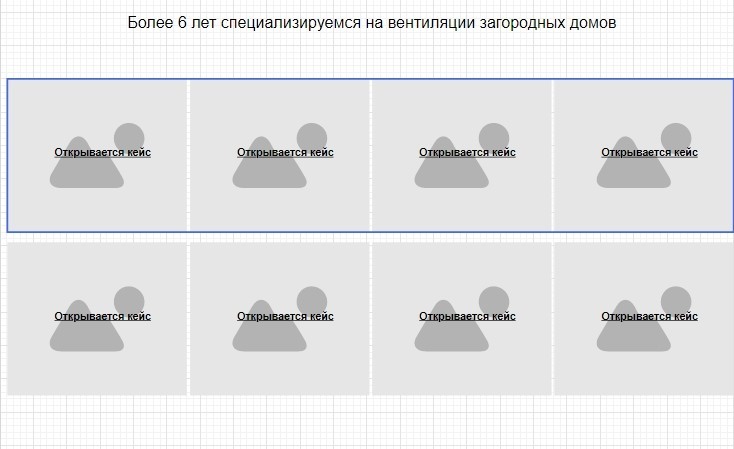The width and height of the screenshot is (734, 449).
Task: Open 'Открывается кейс' link in second top-row card
Action: coord(285,152)
